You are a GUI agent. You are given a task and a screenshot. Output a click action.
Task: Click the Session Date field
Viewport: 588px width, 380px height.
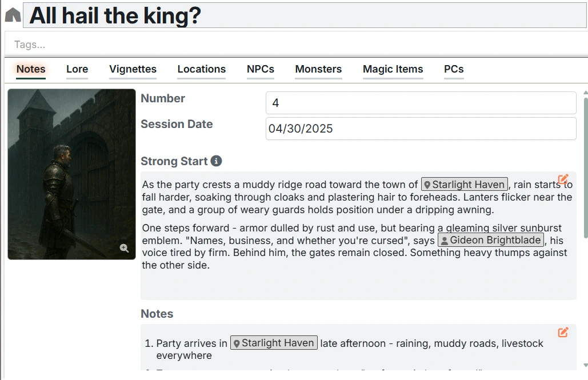[x=421, y=129]
